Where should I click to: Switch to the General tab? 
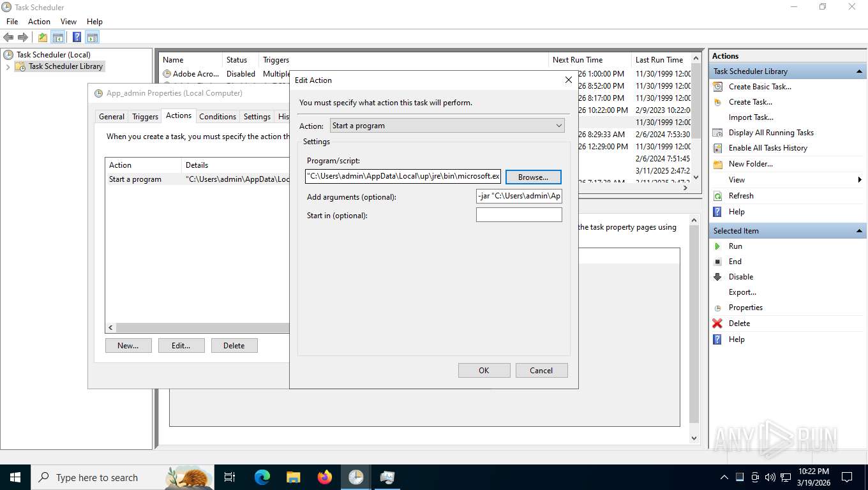[x=112, y=117]
